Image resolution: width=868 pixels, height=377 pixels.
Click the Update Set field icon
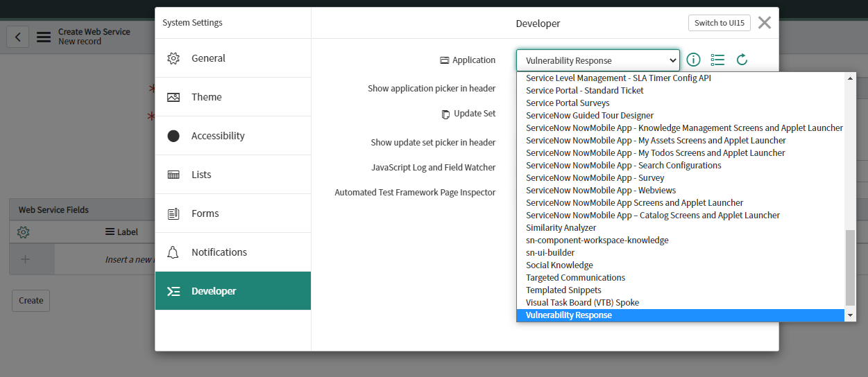[446, 114]
